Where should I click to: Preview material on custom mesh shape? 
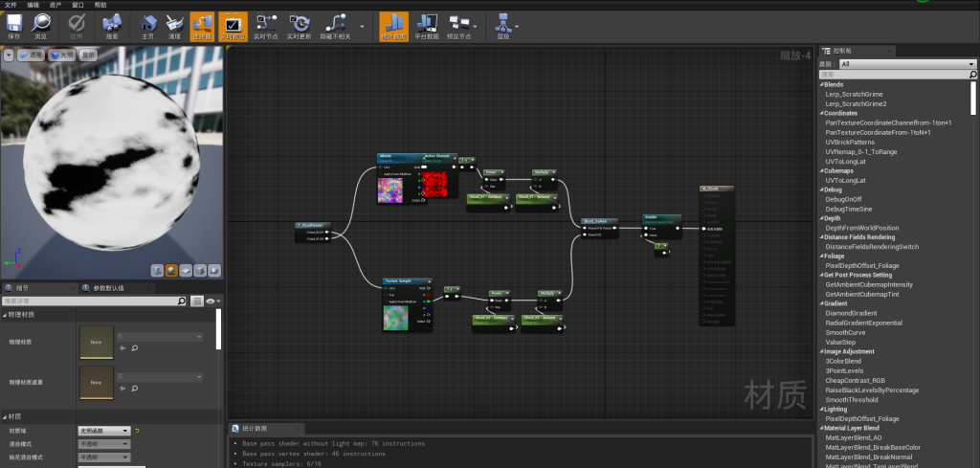(214, 271)
